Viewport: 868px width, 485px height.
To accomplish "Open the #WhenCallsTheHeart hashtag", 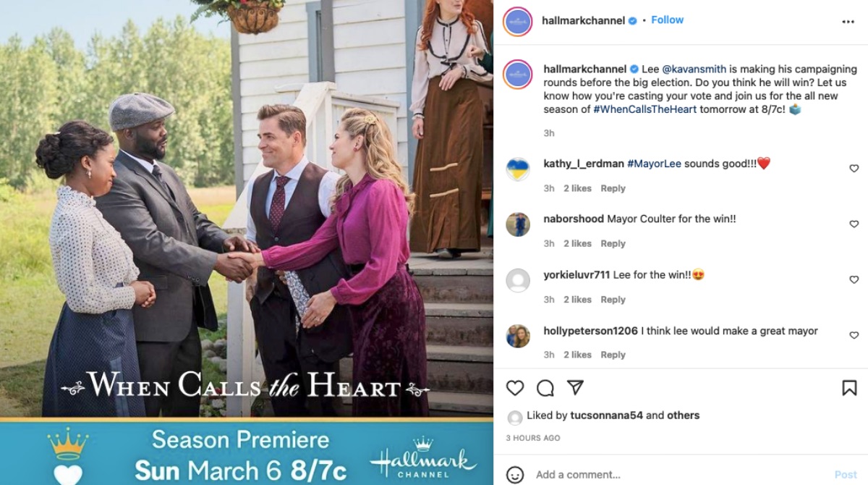I will (x=644, y=109).
